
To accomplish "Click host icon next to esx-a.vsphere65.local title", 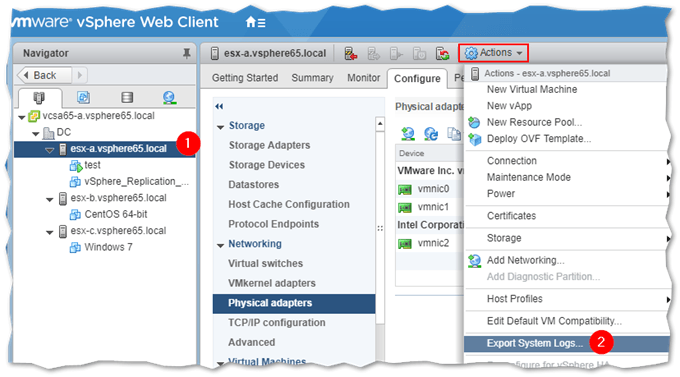I will 214,53.
